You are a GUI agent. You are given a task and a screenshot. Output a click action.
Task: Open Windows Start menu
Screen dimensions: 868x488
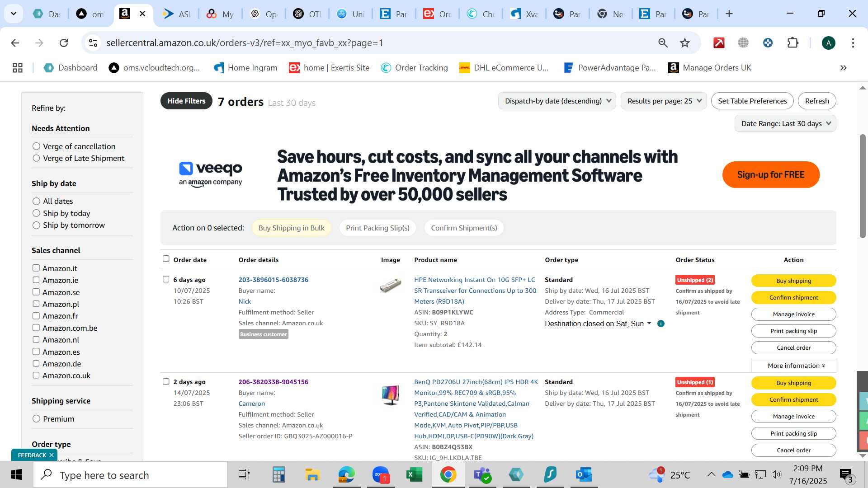[16, 475]
